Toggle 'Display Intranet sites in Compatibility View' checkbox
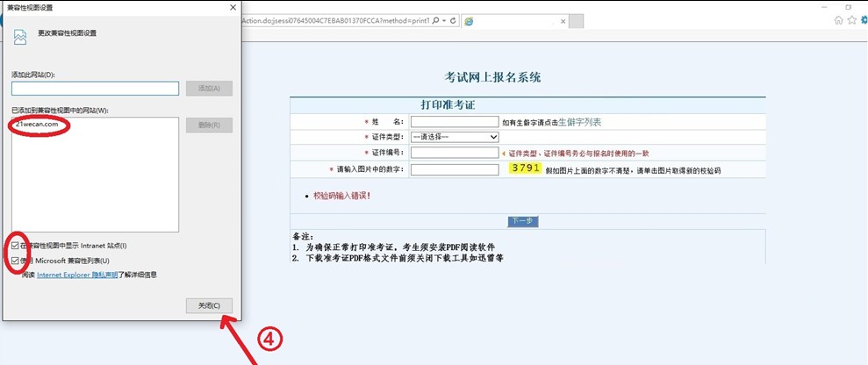Image resolution: width=868 pixels, height=365 pixels. tap(18, 245)
